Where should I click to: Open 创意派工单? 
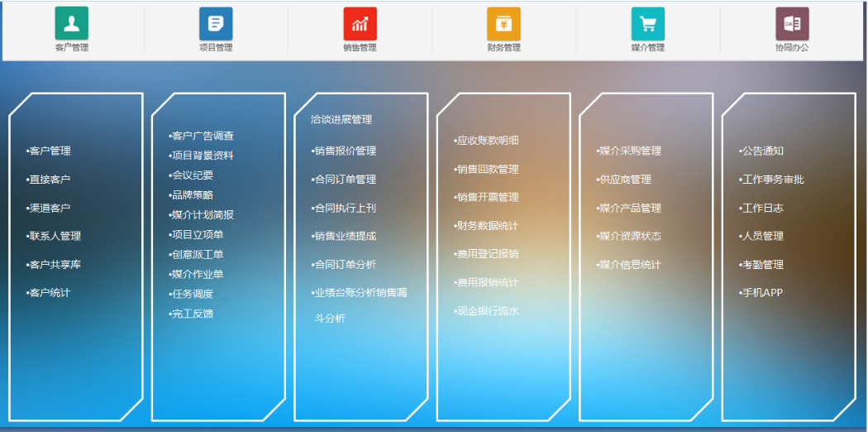click(x=195, y=254)
